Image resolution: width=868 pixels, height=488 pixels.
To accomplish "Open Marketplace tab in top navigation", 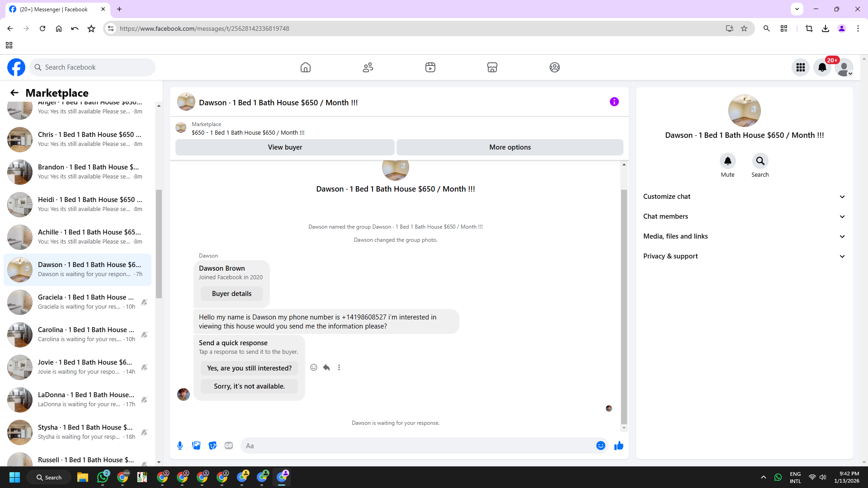I will pos(492,67).
